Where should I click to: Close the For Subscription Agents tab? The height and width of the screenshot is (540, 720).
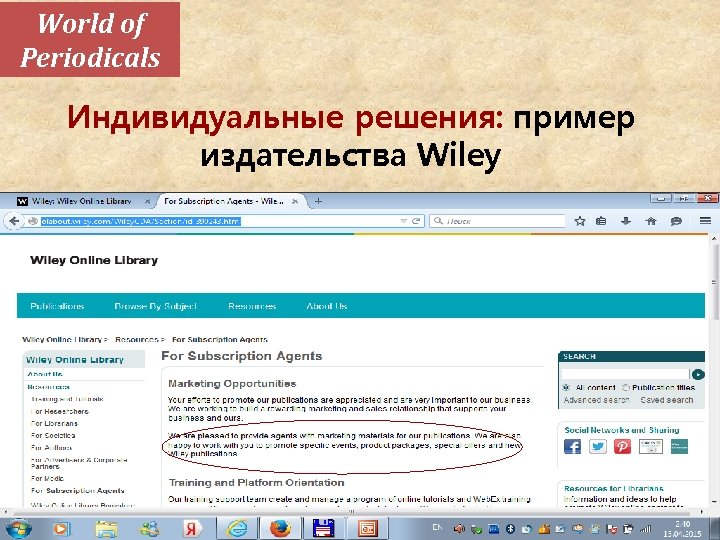[295, 201]
